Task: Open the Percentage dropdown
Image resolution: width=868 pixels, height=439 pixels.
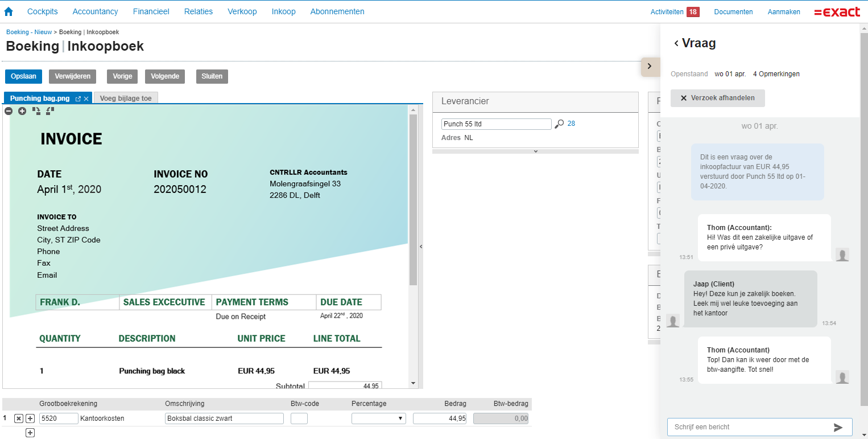Action: click(378, 419)
